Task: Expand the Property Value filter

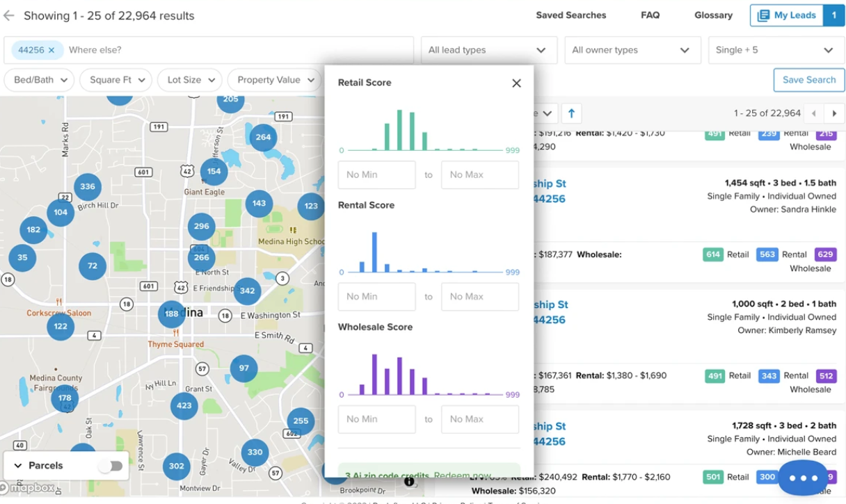Action: (x=274, y=80)
